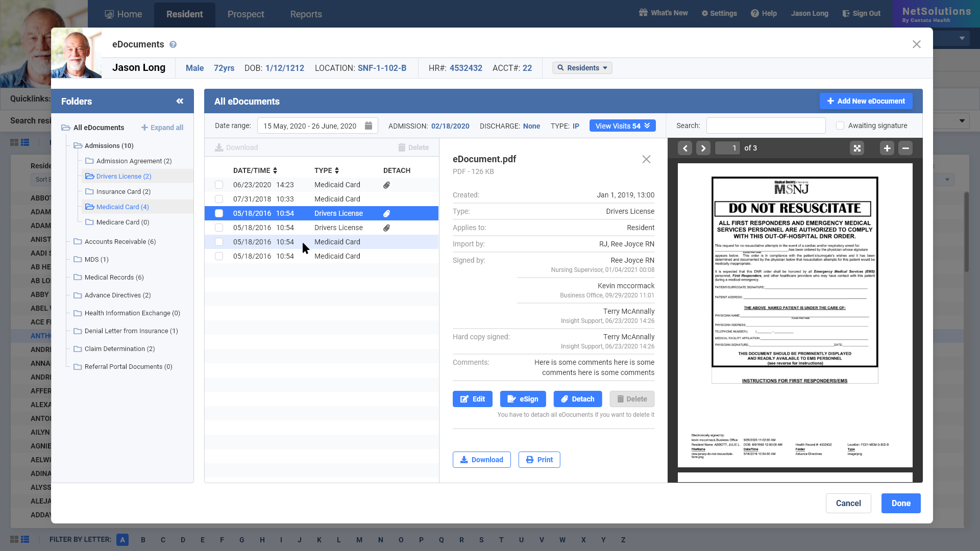Screen dimensions: 980x551
Task: Collapse the Folders panel with the double chevron
Action: coord(180,101)
